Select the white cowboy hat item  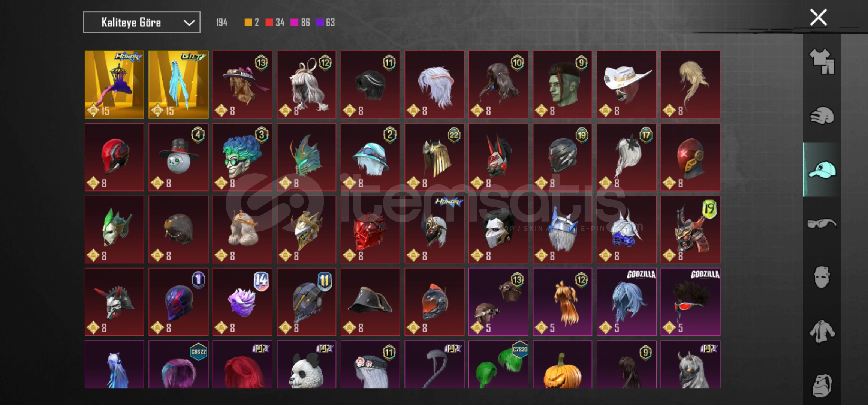[x=627, y=85]
